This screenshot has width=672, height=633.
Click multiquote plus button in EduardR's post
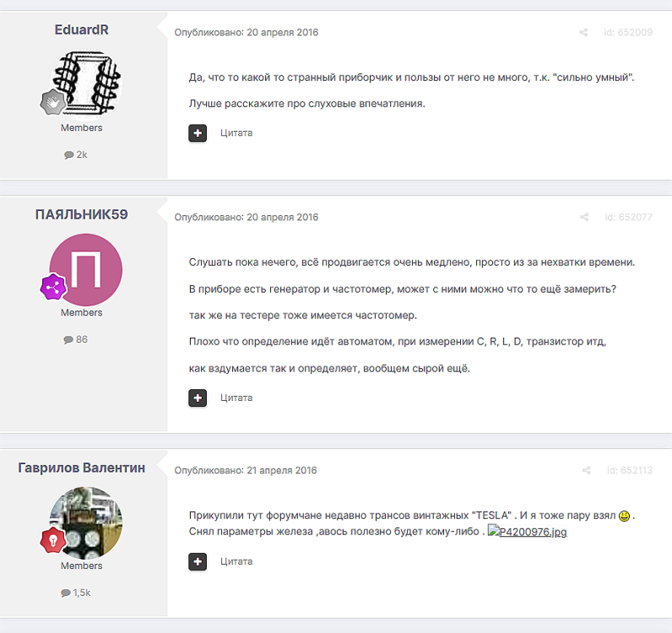pyautogui.click(x=198, y=133)
